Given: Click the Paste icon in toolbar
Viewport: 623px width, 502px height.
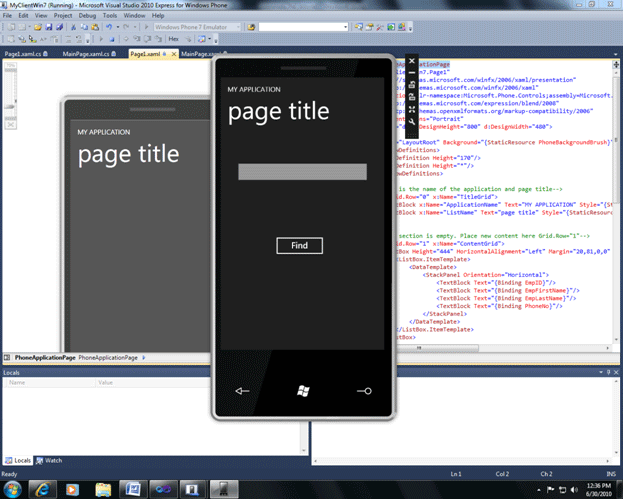Looking at the screenshot, I should coord(95,27).
